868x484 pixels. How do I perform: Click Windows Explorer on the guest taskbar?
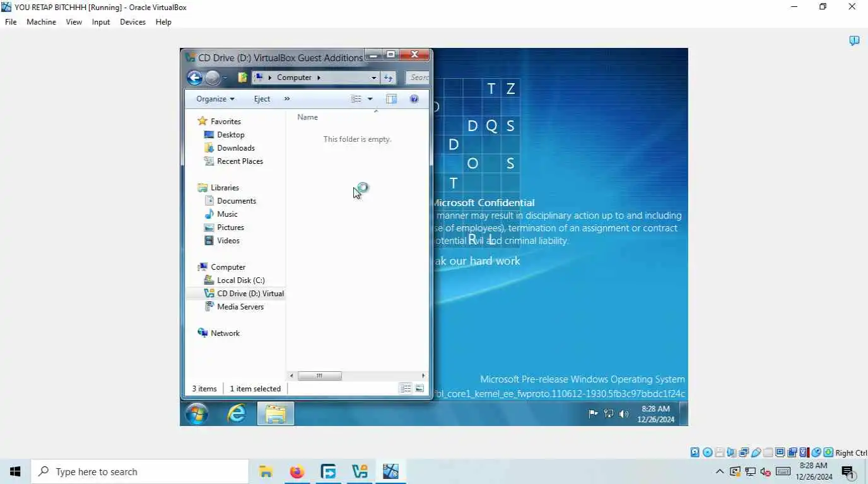(x=276, y=414)
